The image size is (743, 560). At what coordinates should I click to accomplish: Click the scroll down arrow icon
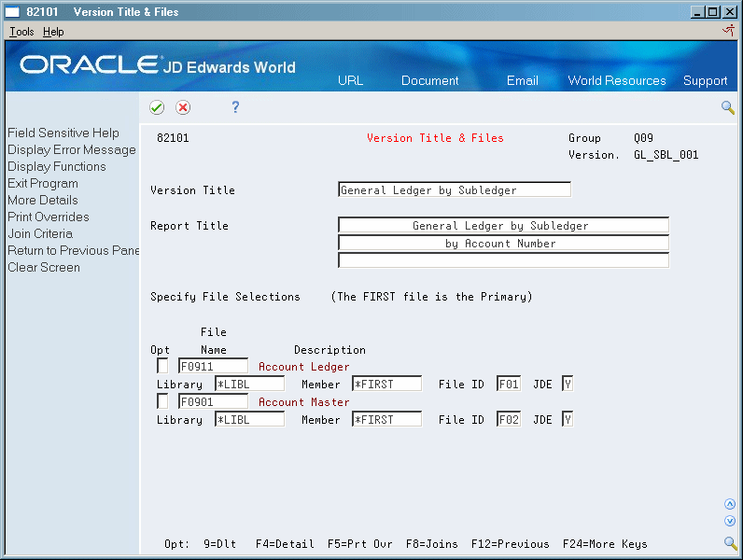(x=730, y=521)
